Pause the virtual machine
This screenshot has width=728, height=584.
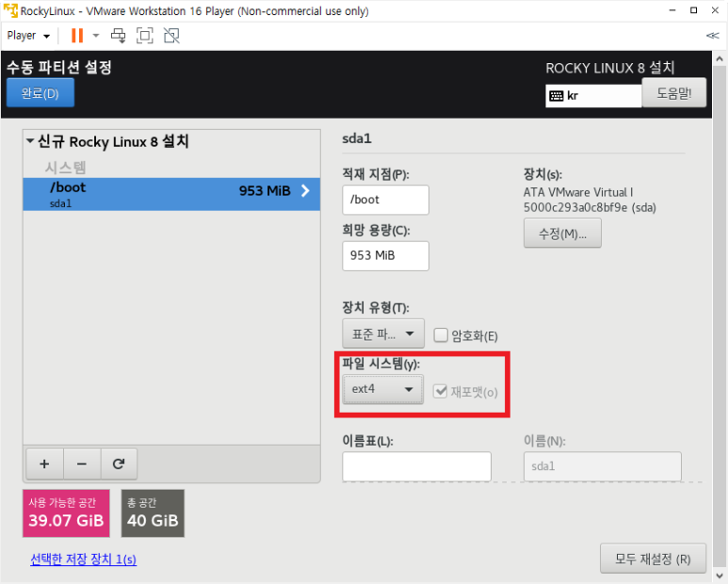77,35
